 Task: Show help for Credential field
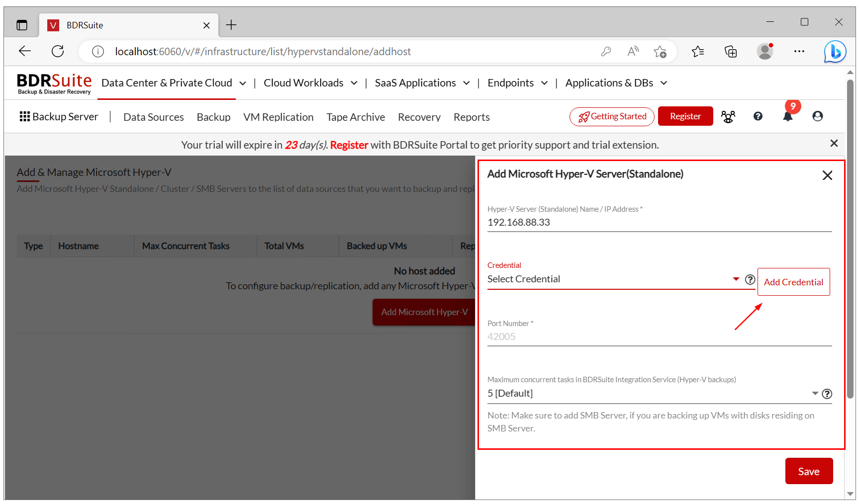point(750,280)
